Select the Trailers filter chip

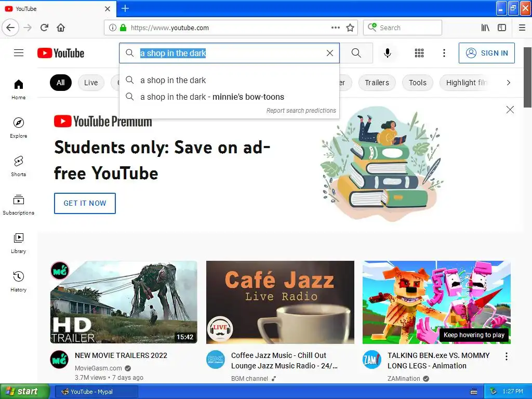pyautogui.click(x=377, y=83)
